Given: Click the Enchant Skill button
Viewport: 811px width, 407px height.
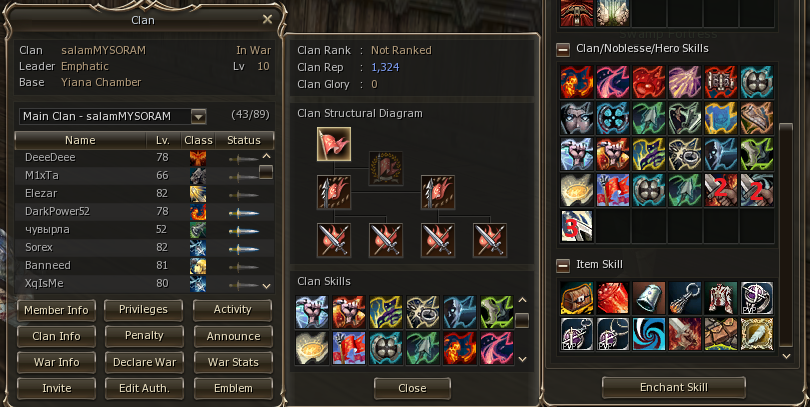Looking at the screenshot, I should [674, 387].
